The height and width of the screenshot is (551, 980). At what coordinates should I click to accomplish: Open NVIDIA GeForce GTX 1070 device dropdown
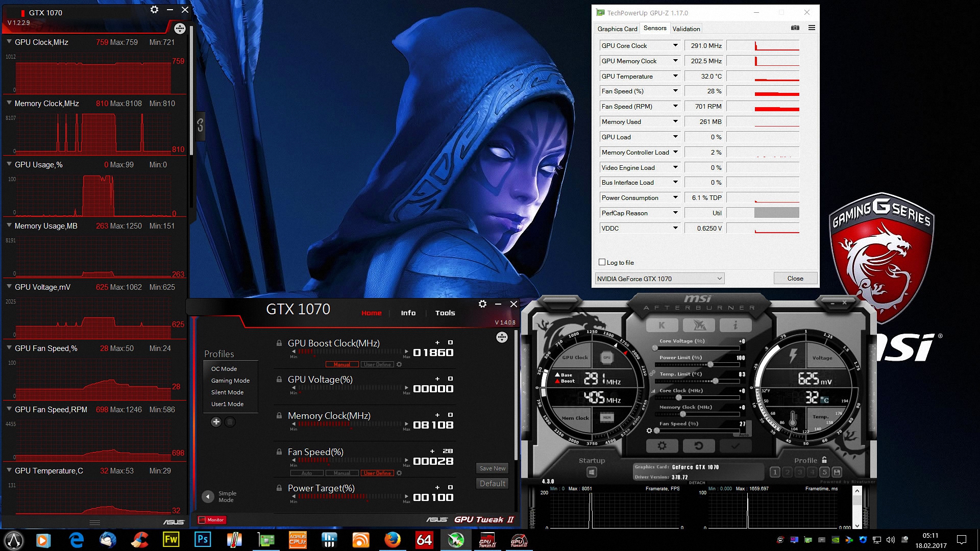click(x=659, y=279)
